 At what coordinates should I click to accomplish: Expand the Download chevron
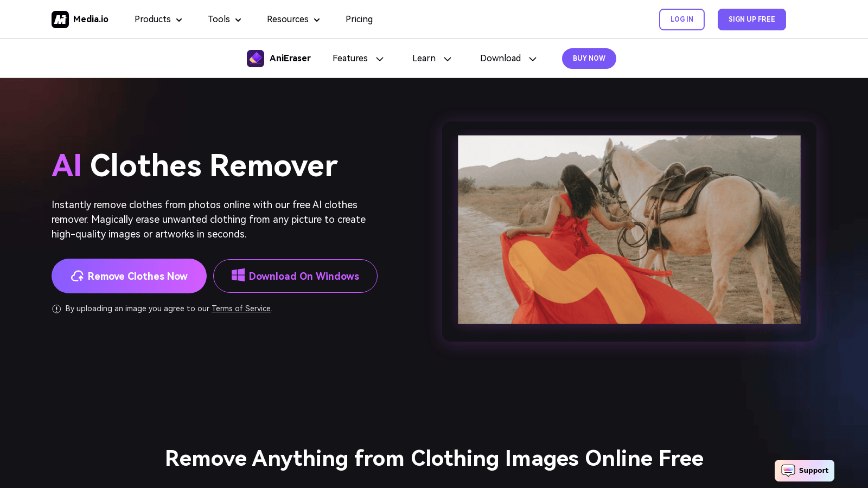click(x=533, y=59)
